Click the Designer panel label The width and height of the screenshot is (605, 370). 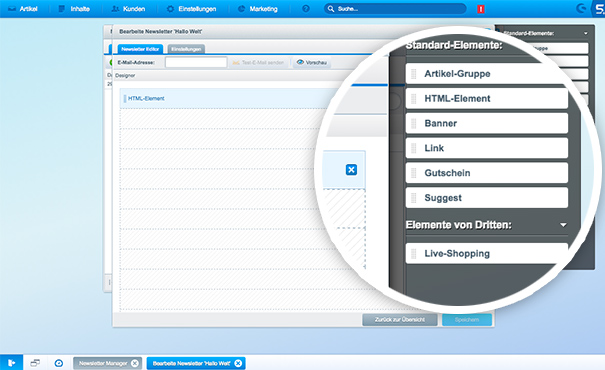click(x=125, y=76)
